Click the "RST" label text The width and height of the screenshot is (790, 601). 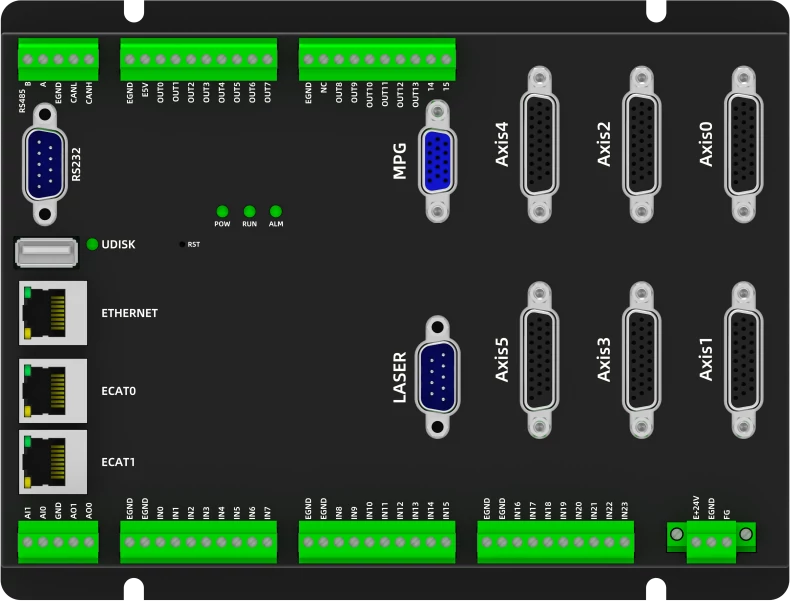coord(194,244)
